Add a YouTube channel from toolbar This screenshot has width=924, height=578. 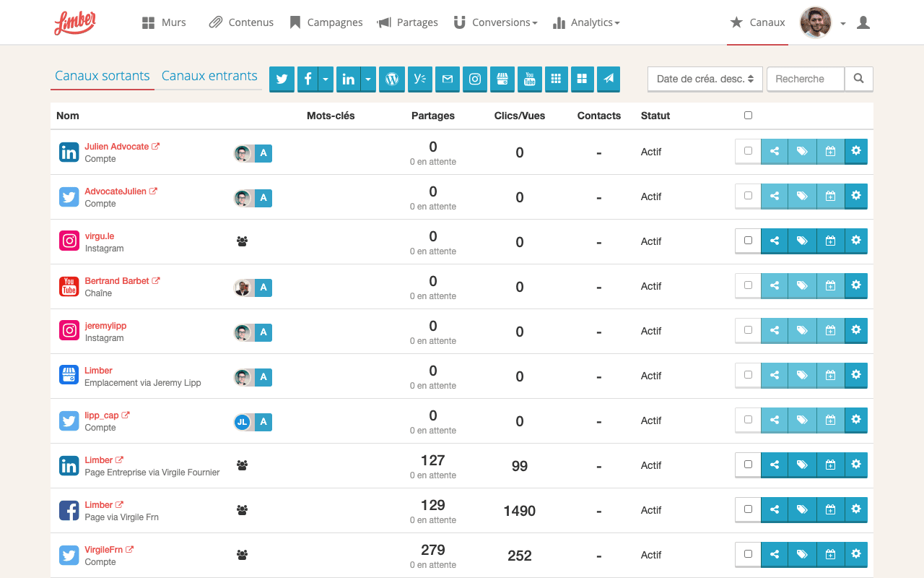(x=530, y=79)
